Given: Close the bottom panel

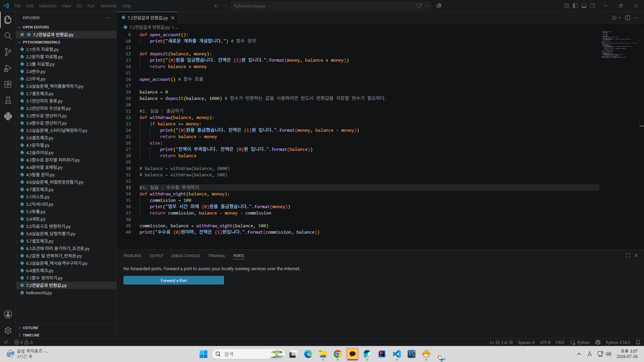Looking at the screenshot, I should (x=636, y=255).
